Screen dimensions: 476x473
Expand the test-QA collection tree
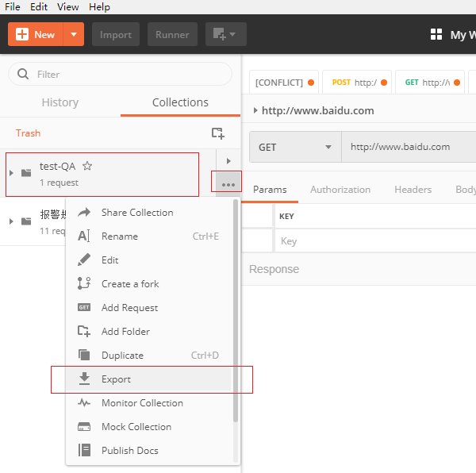pos(11,173)
